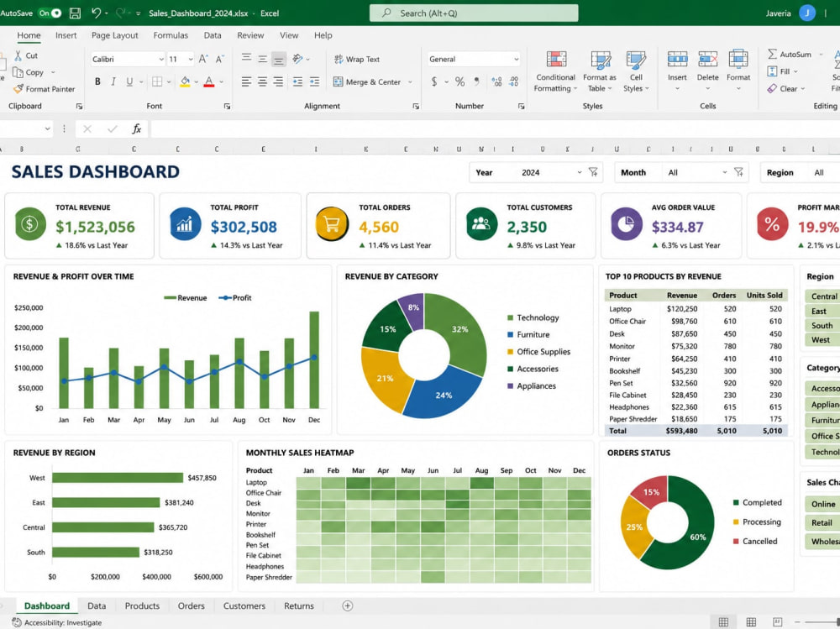This screenshot has height=629, width=840.
Task: Select Retail sales channel slicer button
Action: (823, 522)
